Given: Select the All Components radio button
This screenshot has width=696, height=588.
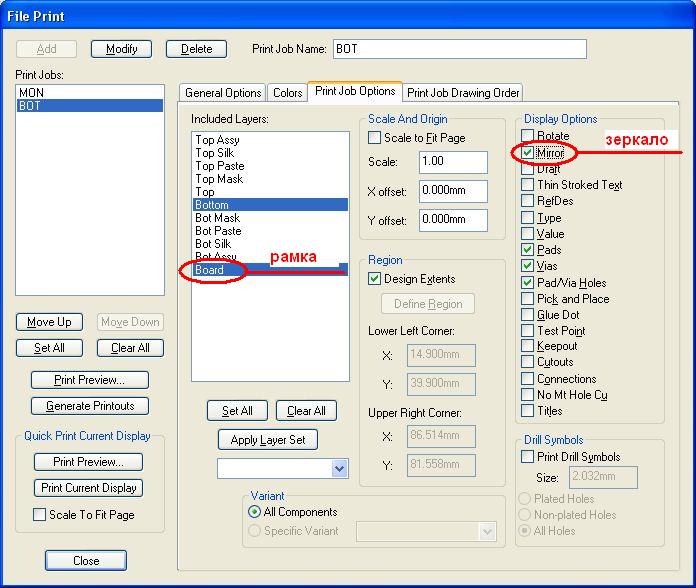Looking at the screenshot, I should pos(254,511).
